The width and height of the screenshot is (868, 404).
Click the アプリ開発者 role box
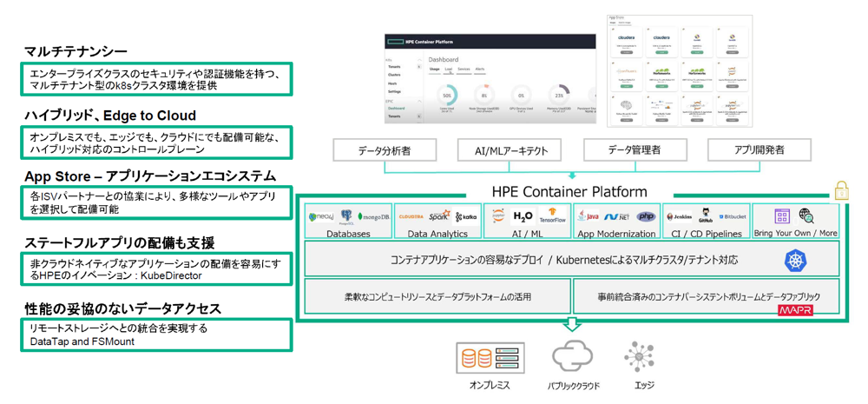coord(759,149)
